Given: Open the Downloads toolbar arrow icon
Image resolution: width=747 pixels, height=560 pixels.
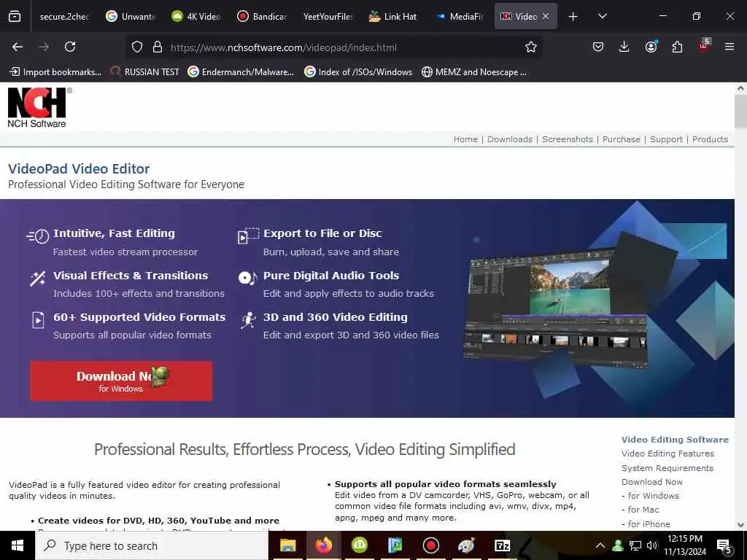Looking at the screenshot, I should point(624,47).
